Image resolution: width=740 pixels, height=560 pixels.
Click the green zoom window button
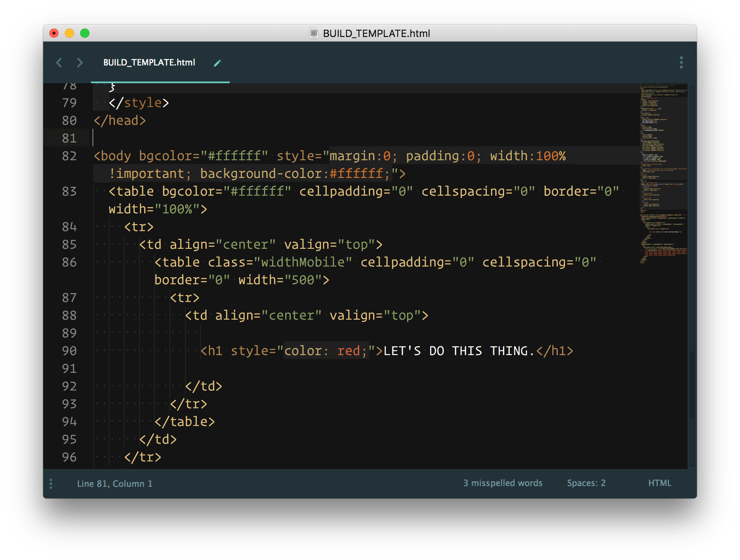click(85, 33)
